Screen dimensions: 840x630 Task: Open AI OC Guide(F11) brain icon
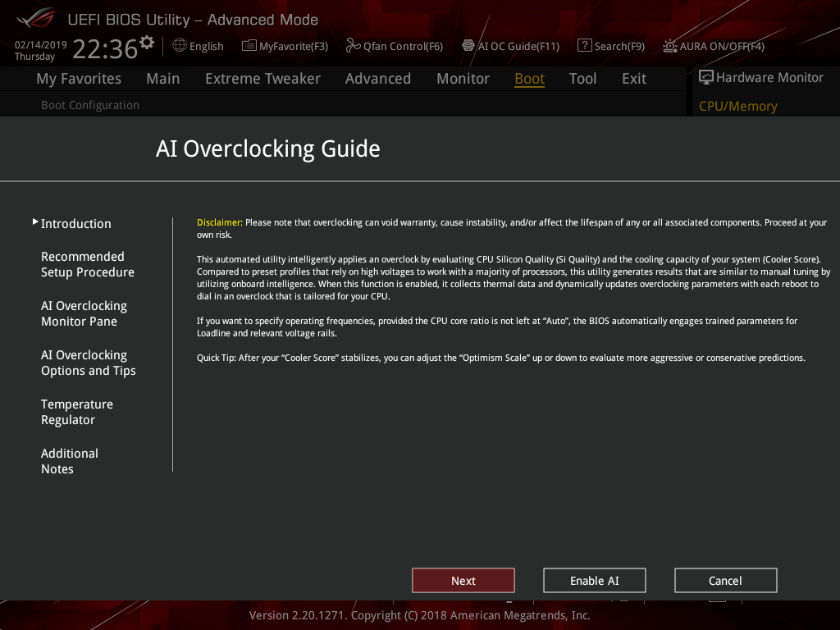point(468,46)
